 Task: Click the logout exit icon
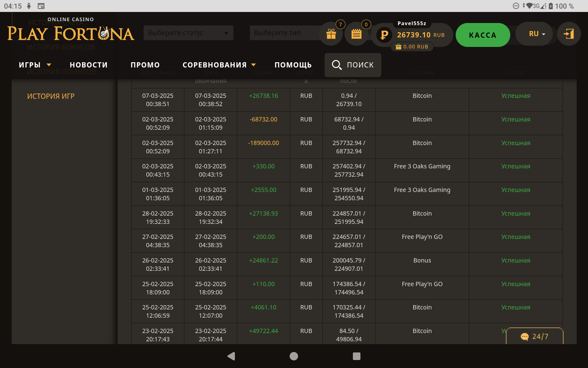(569, 34)
